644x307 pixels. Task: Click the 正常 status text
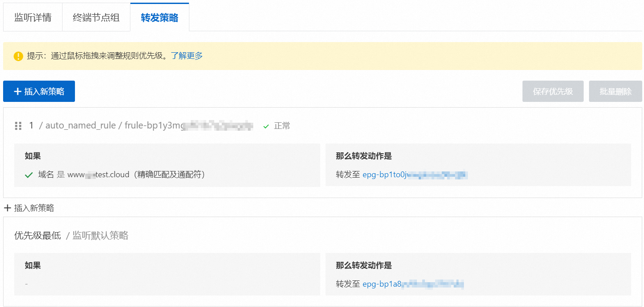(x=282, y=126)
